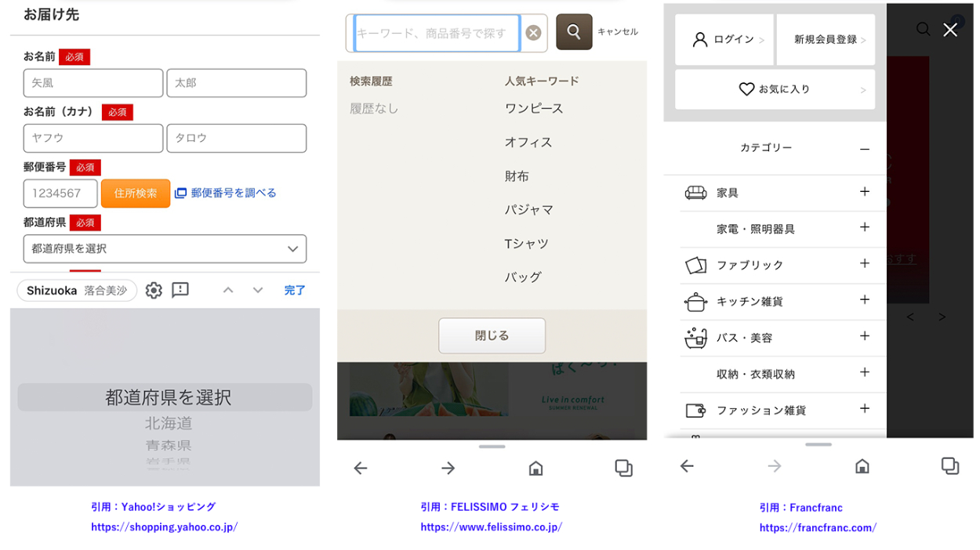The width and height of the screenshot is (980, 550).
Task: Collapse the カテゴリー section
Action: (x=864, y=148)
